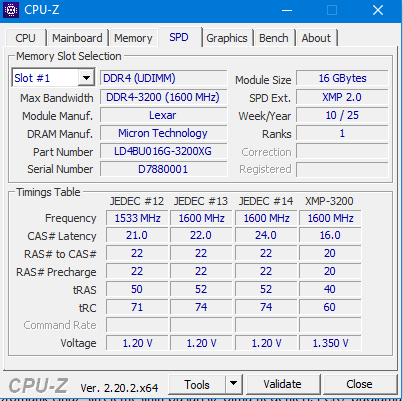
Task: Click the Close button at the bottom
Action: [x=359, y=384]
